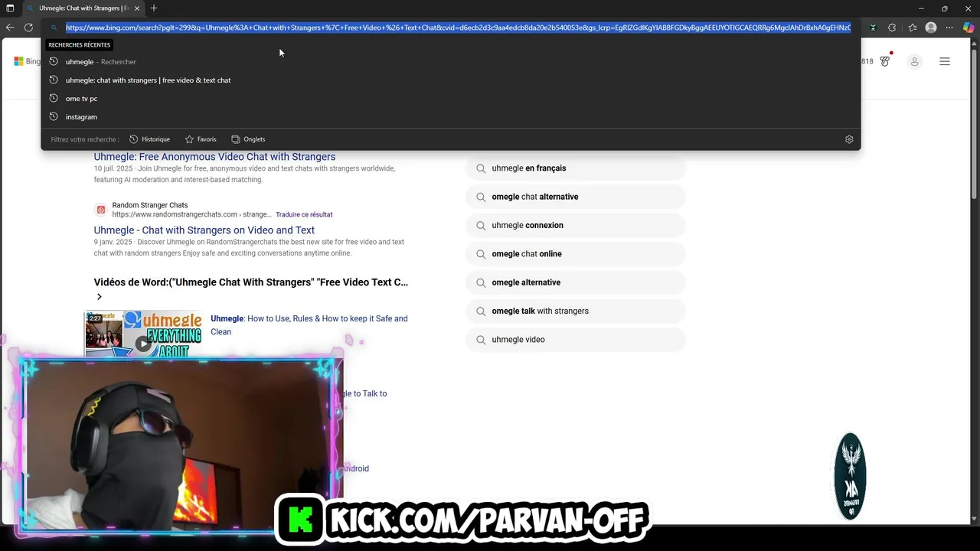This screenshot has height=551, width=980.
Task: Click the Random Stranger Chats site favicon
Action: pos(100,210)
